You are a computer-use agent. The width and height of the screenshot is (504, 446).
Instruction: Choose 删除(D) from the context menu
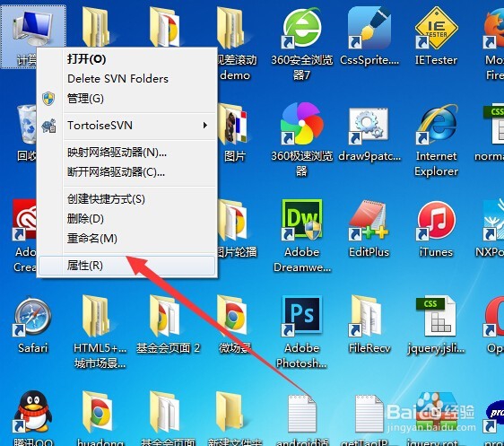126,219
